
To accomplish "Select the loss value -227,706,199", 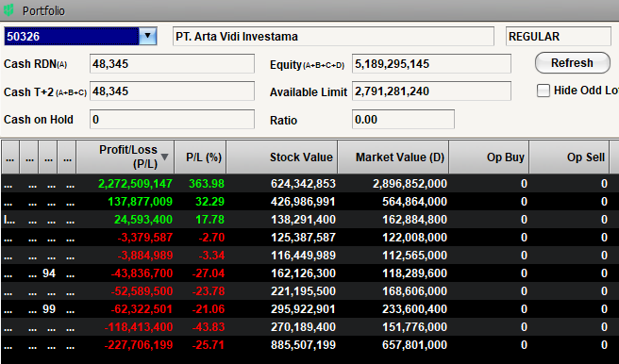I will pos(139,345).
